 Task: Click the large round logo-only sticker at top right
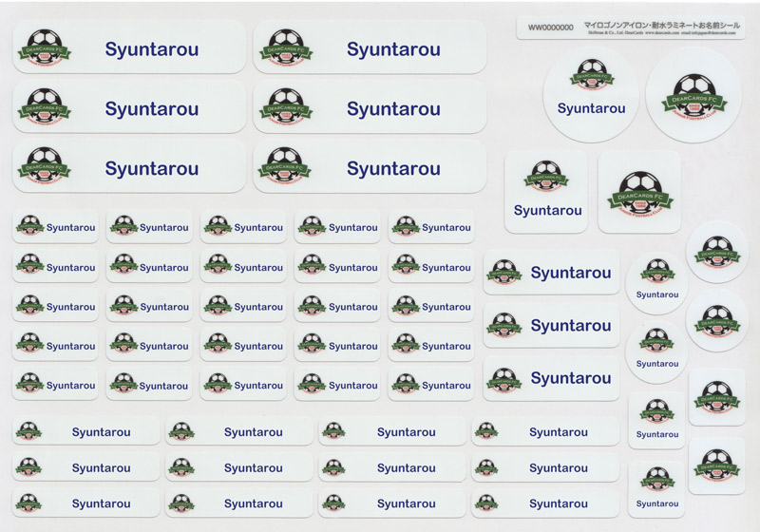click(x=693, y=95)
